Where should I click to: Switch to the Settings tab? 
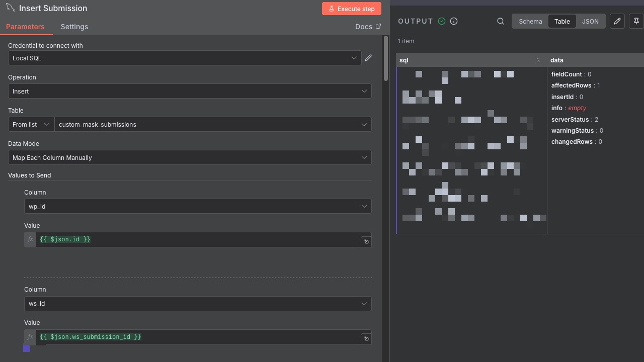[74, 27]
